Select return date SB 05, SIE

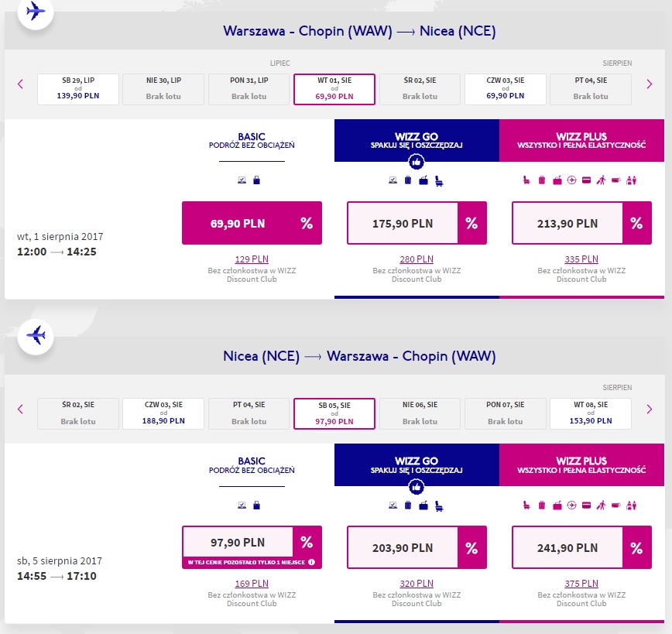334,413
